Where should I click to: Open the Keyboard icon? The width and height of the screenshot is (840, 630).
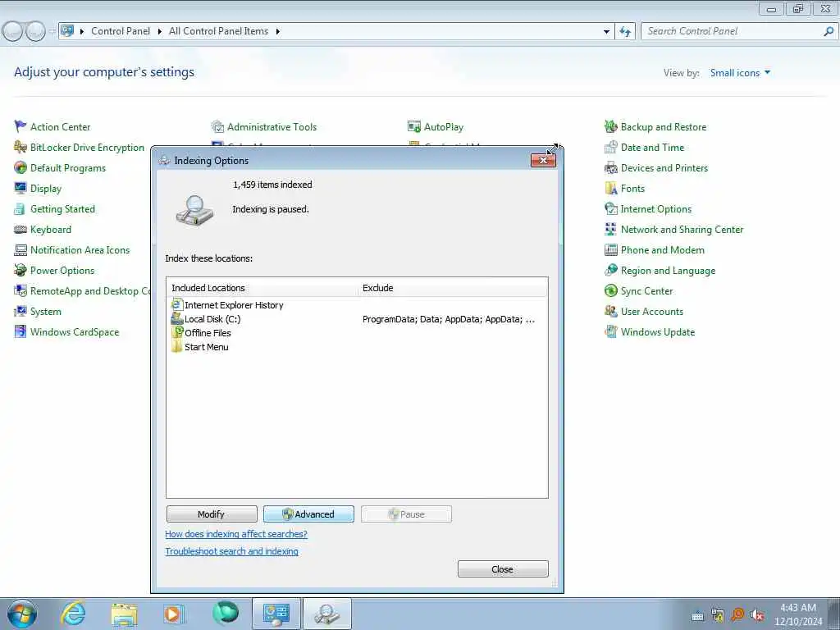click(x=21, y=230)
